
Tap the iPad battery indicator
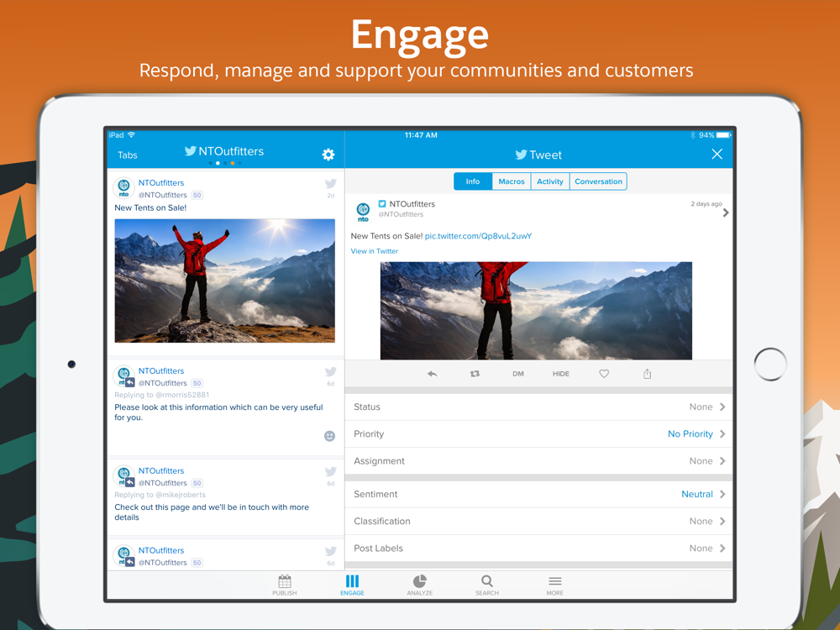724,135
